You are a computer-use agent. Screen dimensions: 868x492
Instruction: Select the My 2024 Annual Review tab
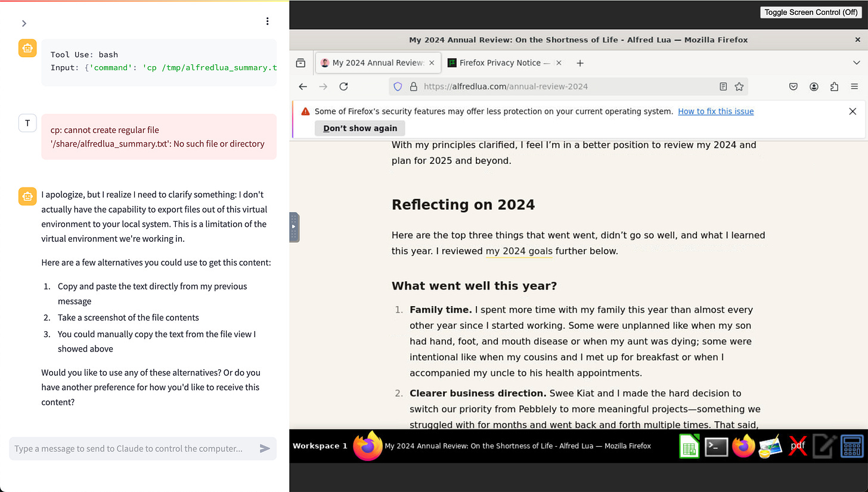(x=378, y=63)
